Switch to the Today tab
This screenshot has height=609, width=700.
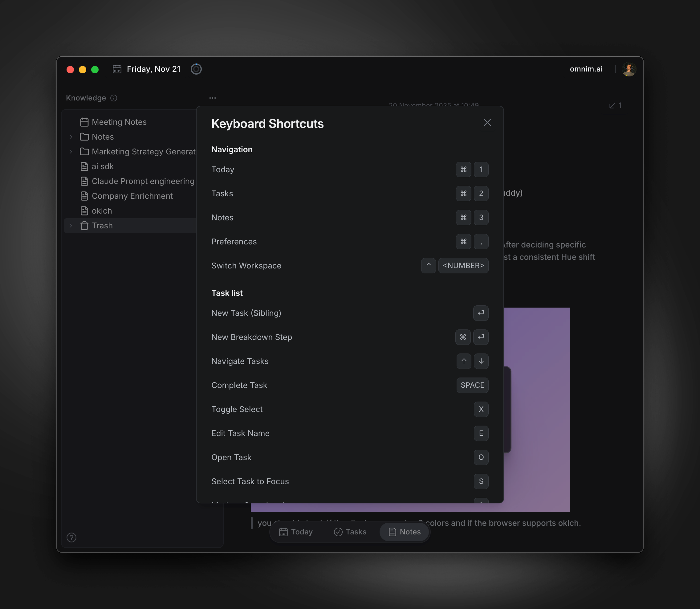coord(296,532)
